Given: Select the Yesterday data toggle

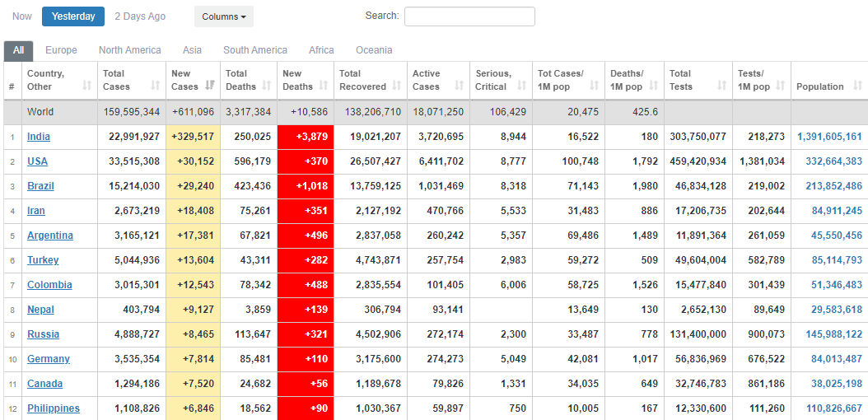Looking at the screenshot, I should click(x=73, y=16).
